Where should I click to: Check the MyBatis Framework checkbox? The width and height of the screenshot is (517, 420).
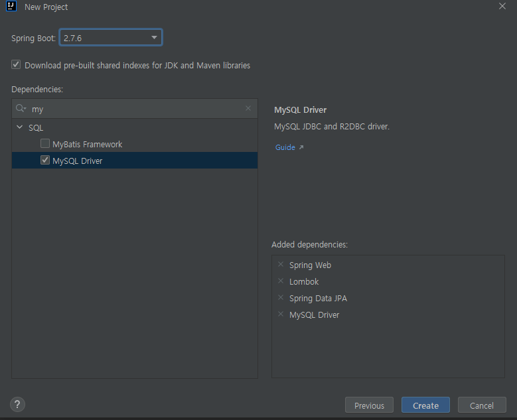[45, 143]
